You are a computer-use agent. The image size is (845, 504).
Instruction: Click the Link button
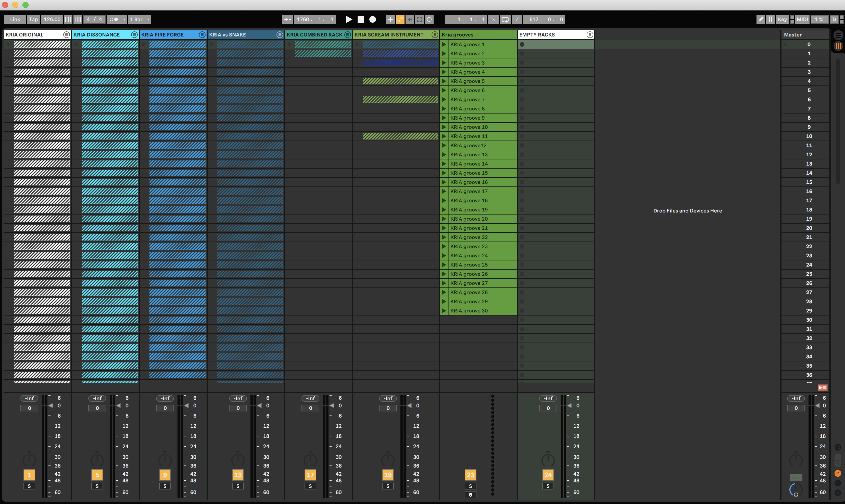15,19
